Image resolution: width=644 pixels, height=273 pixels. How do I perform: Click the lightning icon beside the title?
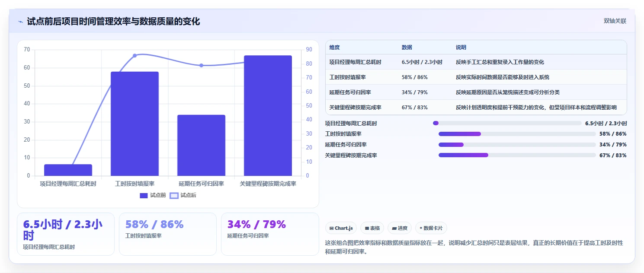[20, 21]
